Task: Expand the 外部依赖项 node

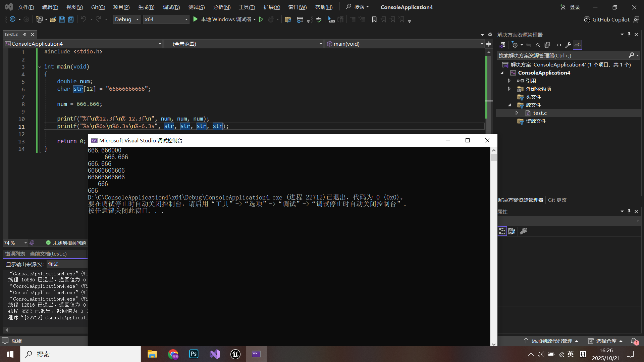Action: tap(509, 89)
